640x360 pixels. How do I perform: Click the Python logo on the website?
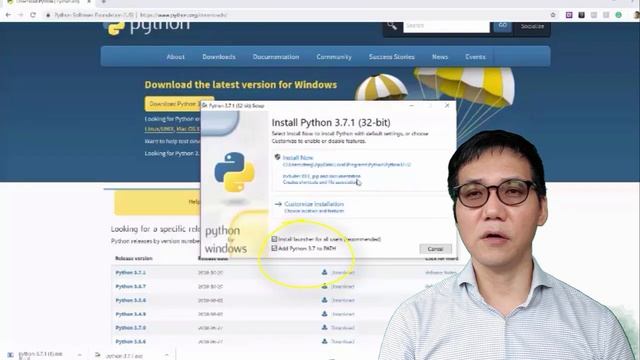point(147,27)
